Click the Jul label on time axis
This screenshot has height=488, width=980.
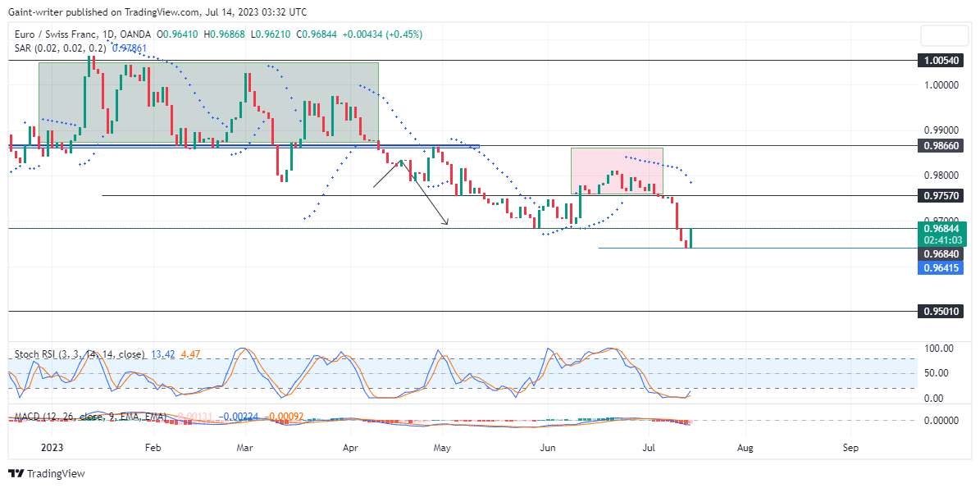click(648, 448)
